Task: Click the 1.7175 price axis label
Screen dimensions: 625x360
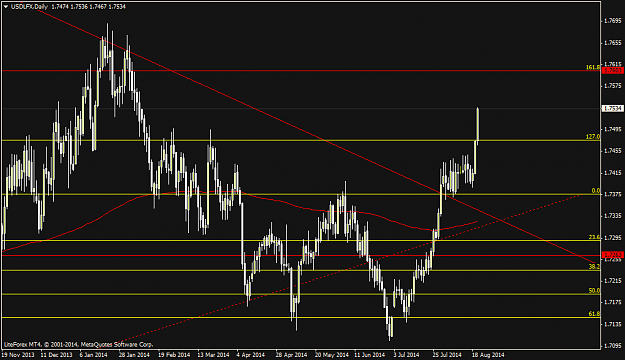Action: 613,302
